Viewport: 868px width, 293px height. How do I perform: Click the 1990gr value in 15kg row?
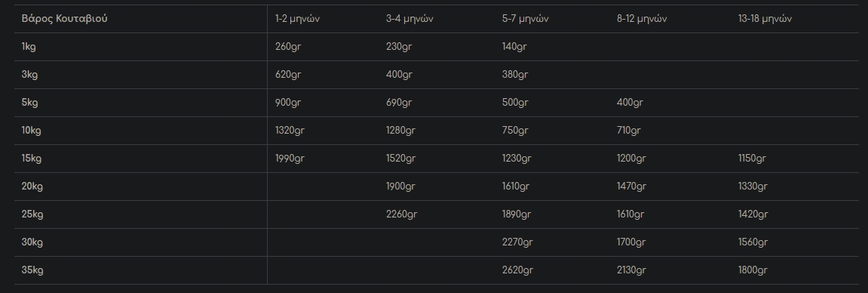click(x=290, y=159)
